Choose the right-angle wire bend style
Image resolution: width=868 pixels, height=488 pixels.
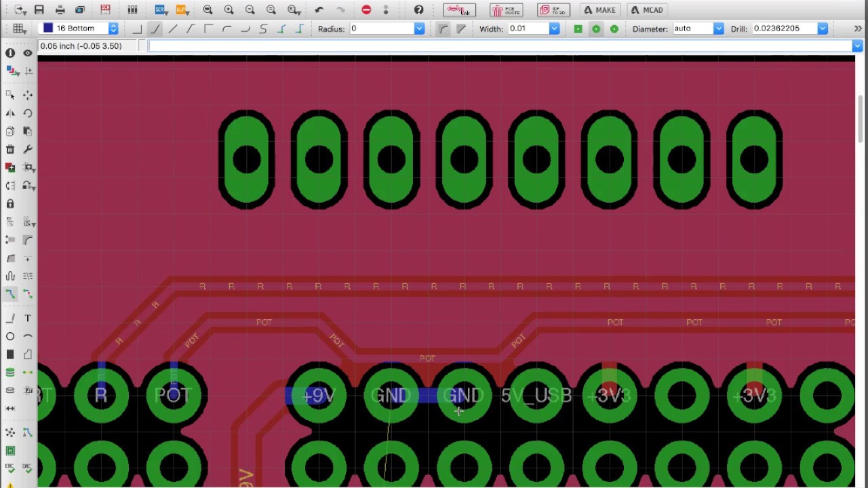(137, 28)
